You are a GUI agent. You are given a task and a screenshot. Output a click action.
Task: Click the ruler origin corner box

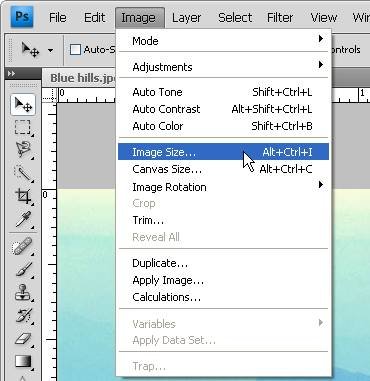(x=50, y=95)
